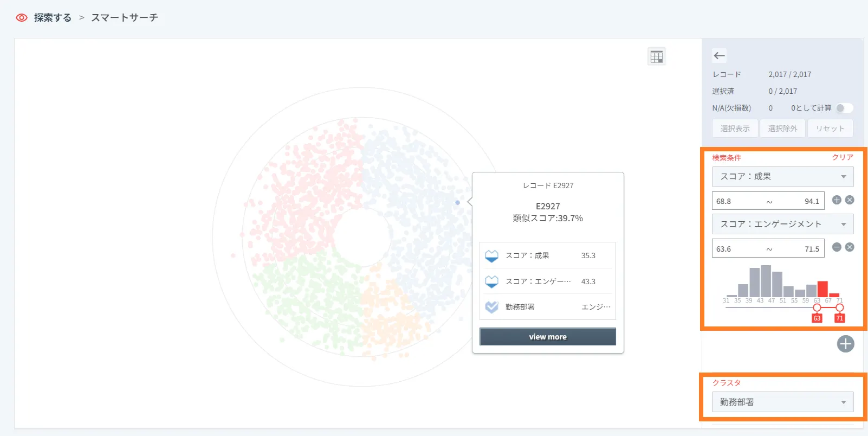Screen dimensions: 868x436
Task: Click the back arrow in side panel
Action: pos(720,55)
